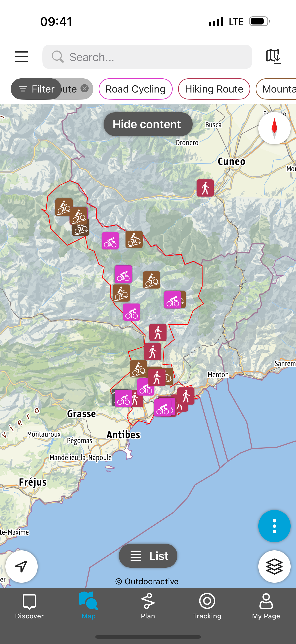Toggle the Mountain filter chip

(276, 89)
